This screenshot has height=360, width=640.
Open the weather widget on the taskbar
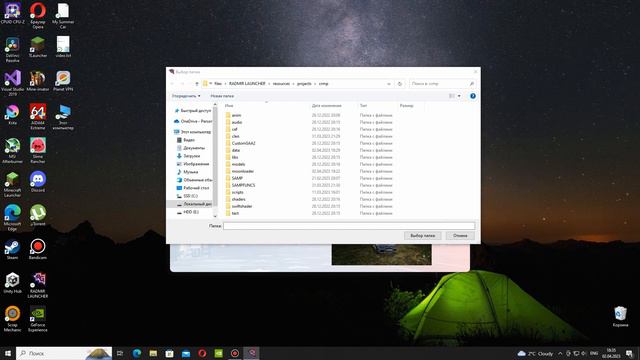tap(535, 353)
